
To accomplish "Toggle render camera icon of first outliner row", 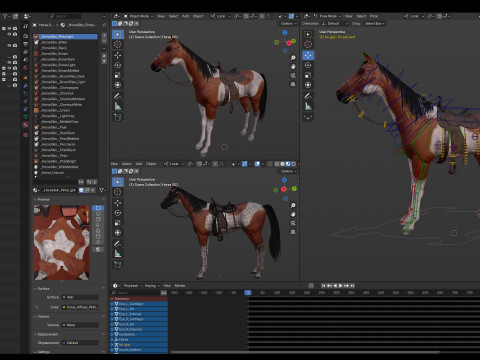I will pyautogui.click(x=15, y=29).
